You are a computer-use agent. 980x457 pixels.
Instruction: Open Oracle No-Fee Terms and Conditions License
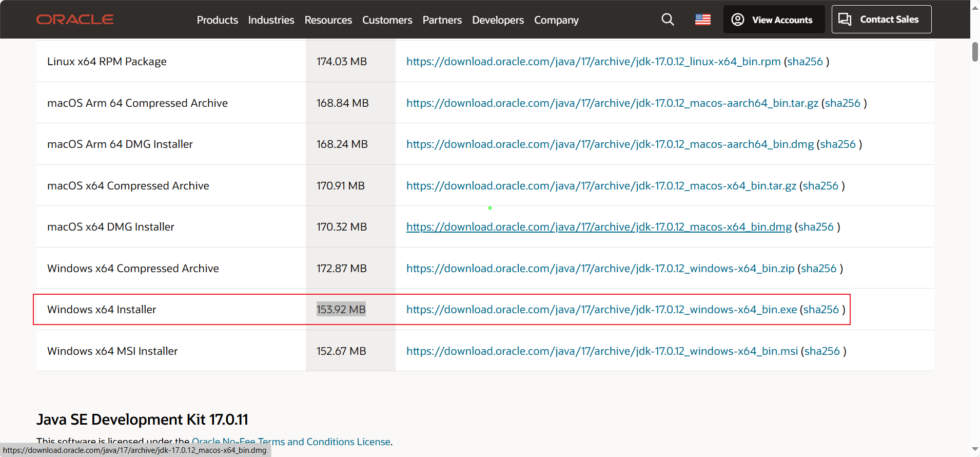pyautogui.click(x=291, y=442)
